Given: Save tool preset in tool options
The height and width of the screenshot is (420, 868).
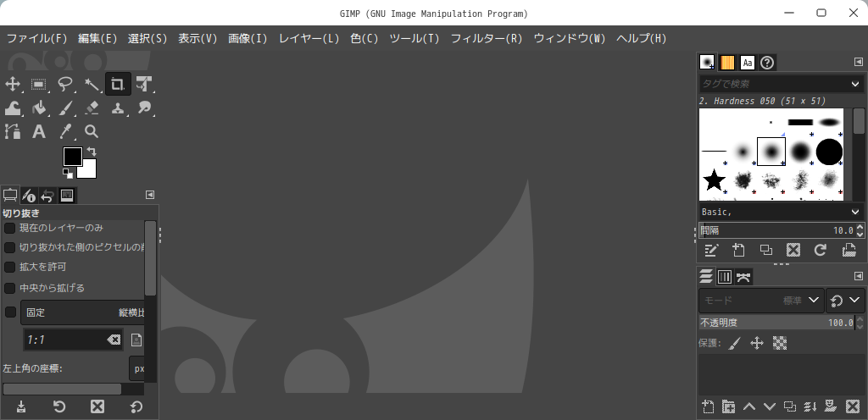Looking at the screenshot, I should click(x=21, y=407).
